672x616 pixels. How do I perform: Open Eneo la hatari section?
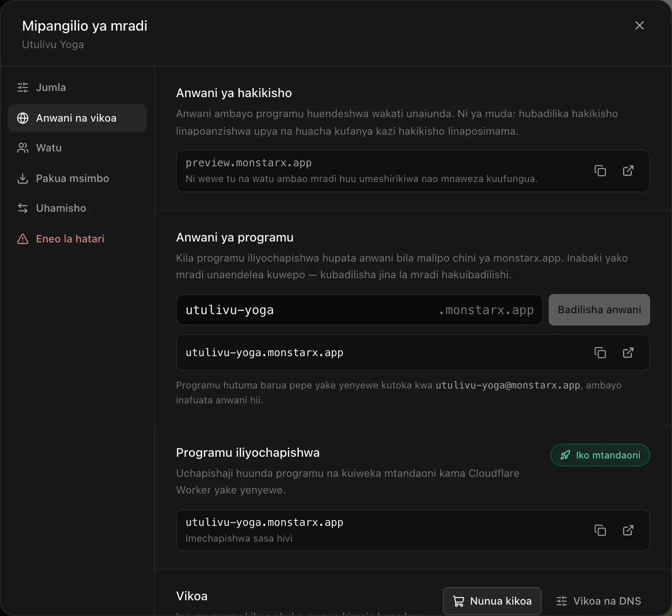click(x=77, y=239)
